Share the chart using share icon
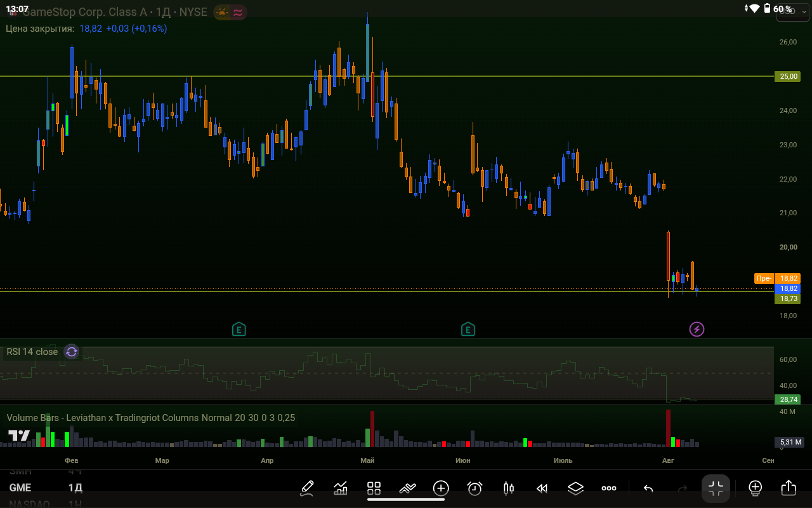Viewport: 812px width, 508px height. pos(789,488)
